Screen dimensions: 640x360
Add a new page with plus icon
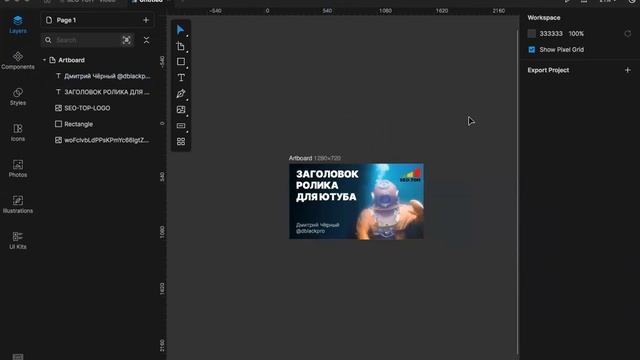[x=146, y=20]
